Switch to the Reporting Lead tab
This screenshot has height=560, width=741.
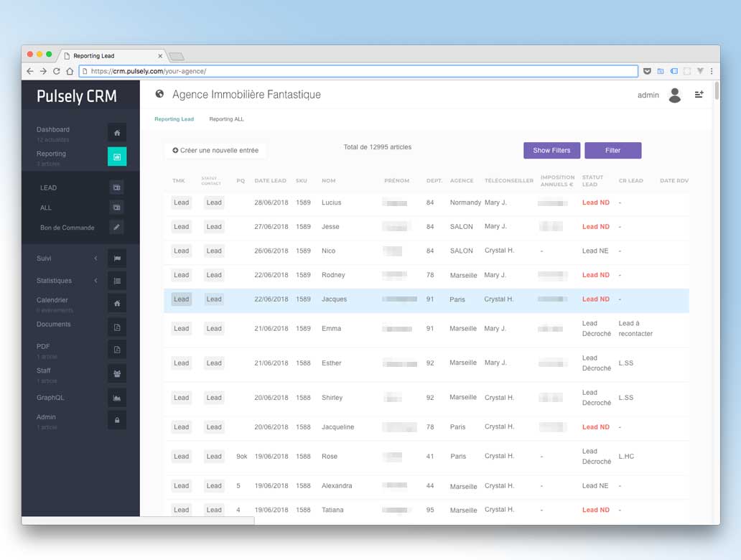coord(174,119)
